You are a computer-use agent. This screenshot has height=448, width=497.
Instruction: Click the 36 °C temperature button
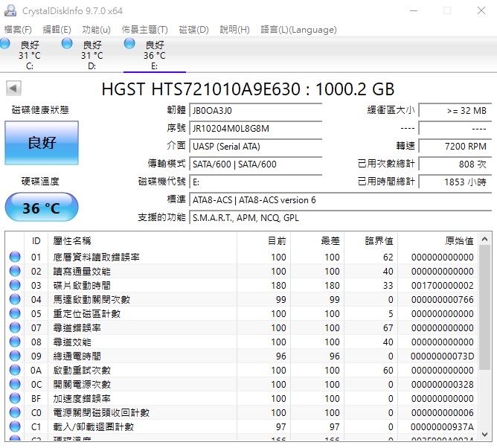[x=41, y=208]
